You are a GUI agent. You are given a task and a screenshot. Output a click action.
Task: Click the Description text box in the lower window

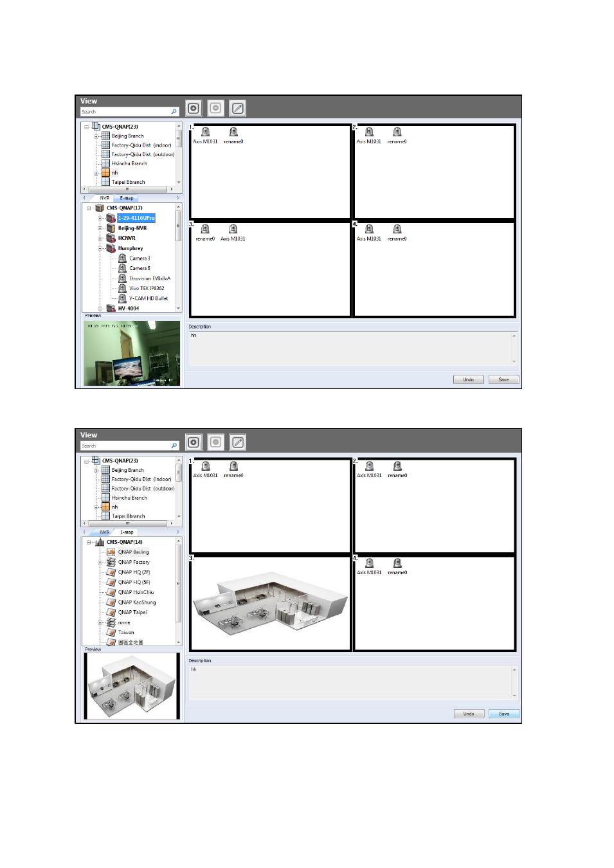coord(352,682)
